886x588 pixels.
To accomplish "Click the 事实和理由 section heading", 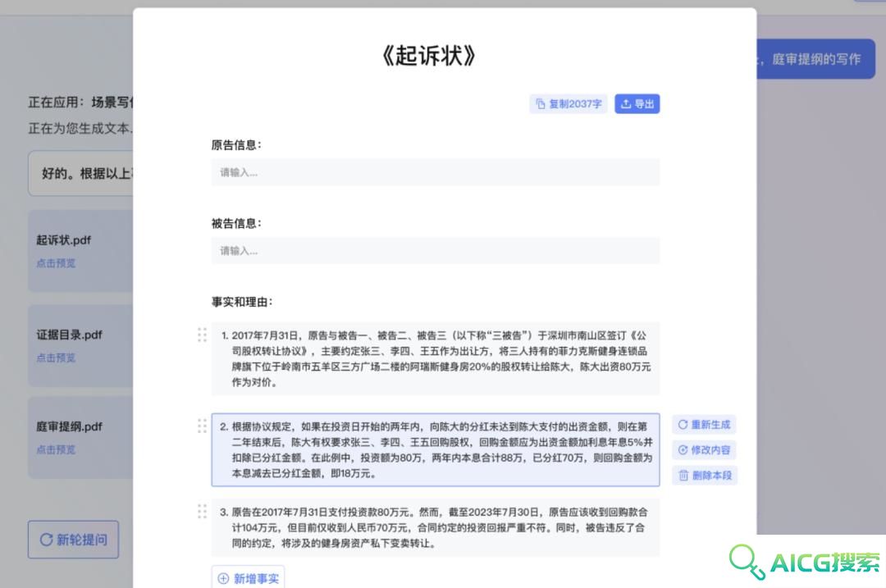I will [x=242, y=302].
